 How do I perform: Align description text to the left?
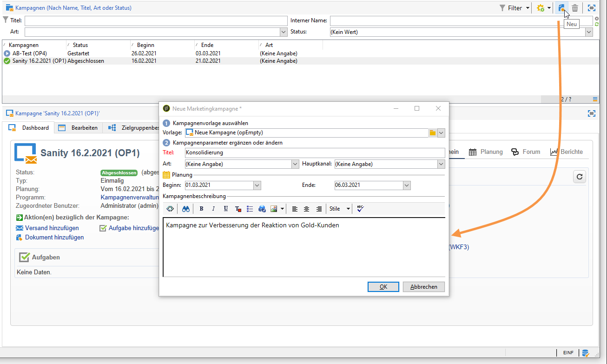tap(295, 209)
